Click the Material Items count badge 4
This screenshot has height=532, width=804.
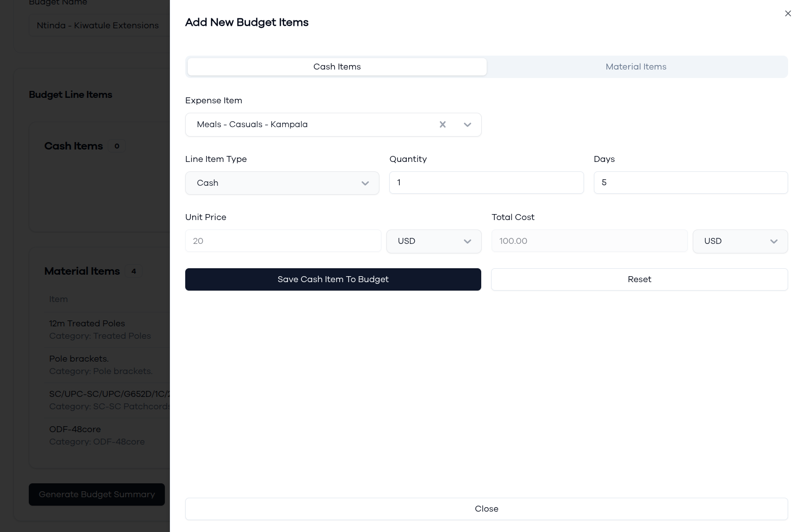coord(134,271)
